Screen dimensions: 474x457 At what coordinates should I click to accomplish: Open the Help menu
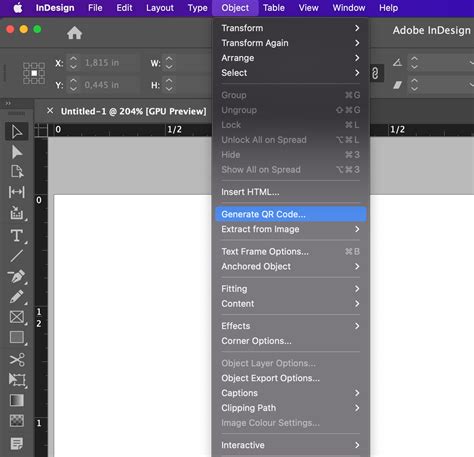tap(388, 8)
